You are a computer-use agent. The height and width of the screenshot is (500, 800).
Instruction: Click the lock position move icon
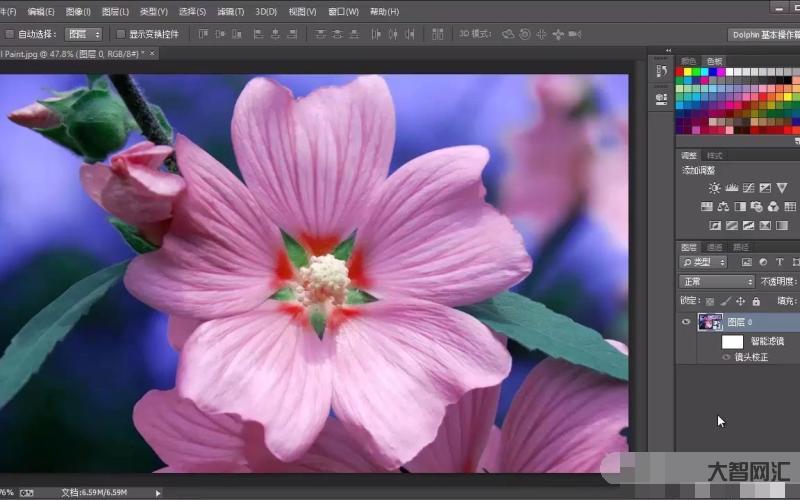(x=741, y=301)
